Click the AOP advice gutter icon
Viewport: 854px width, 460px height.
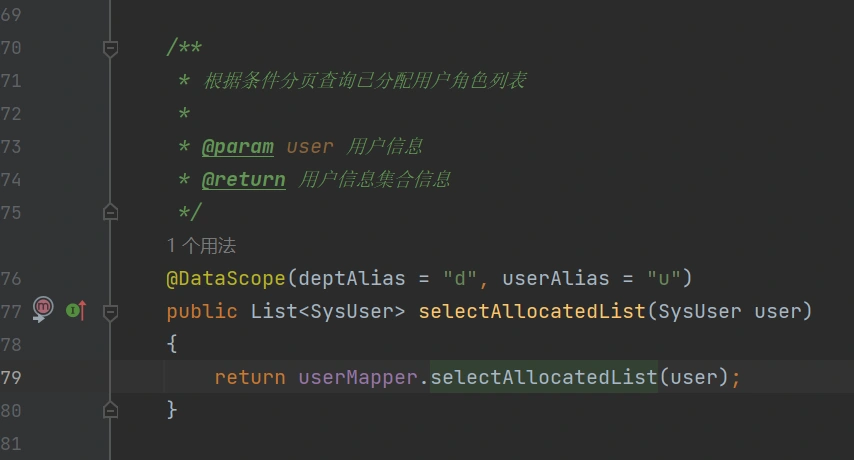42,309
